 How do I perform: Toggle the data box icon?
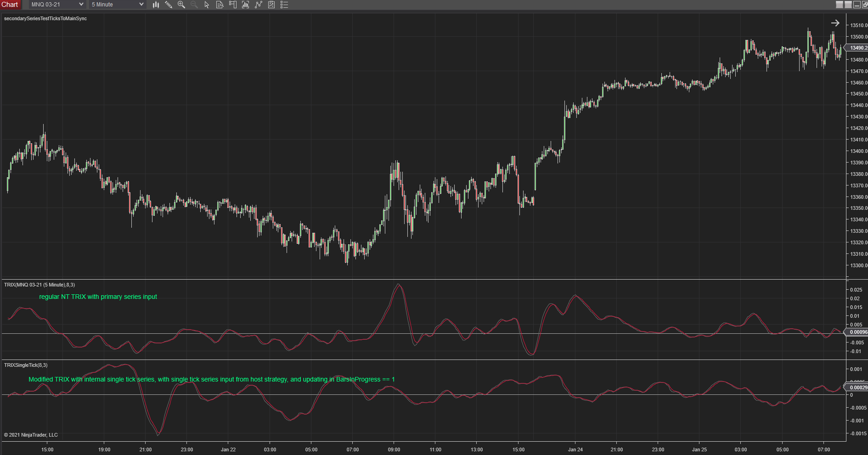(x=220, y=5)
